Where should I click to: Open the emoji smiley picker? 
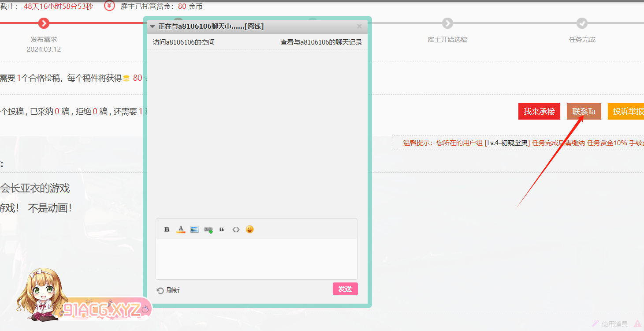coord(249,229)
